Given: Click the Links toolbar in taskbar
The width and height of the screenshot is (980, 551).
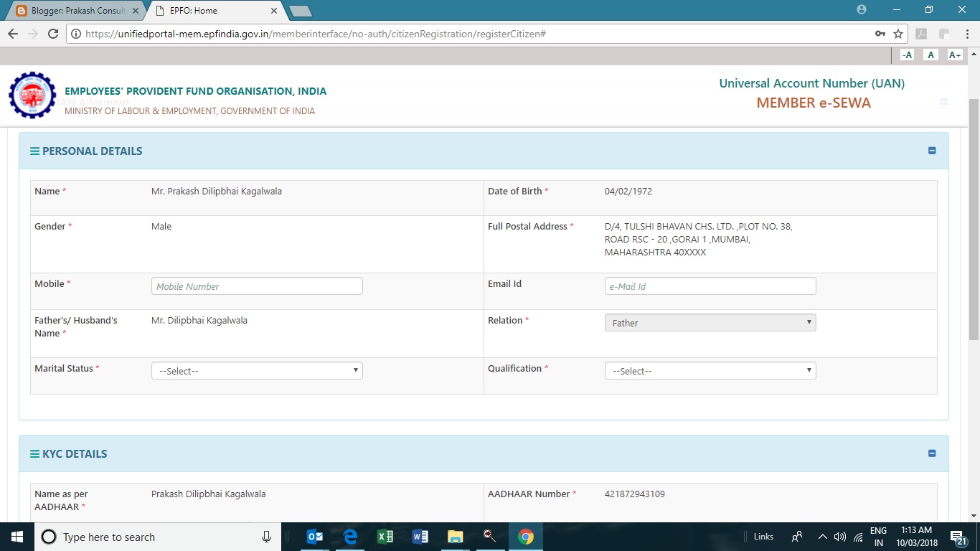Looking at the screenshot, I should [763, 537].
